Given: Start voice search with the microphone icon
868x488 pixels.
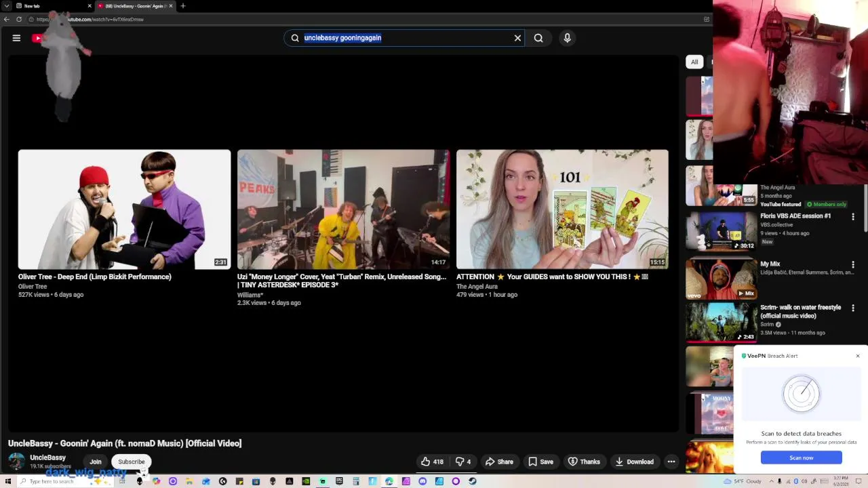Looking at the screenshot, I should [x=568, y=38].
